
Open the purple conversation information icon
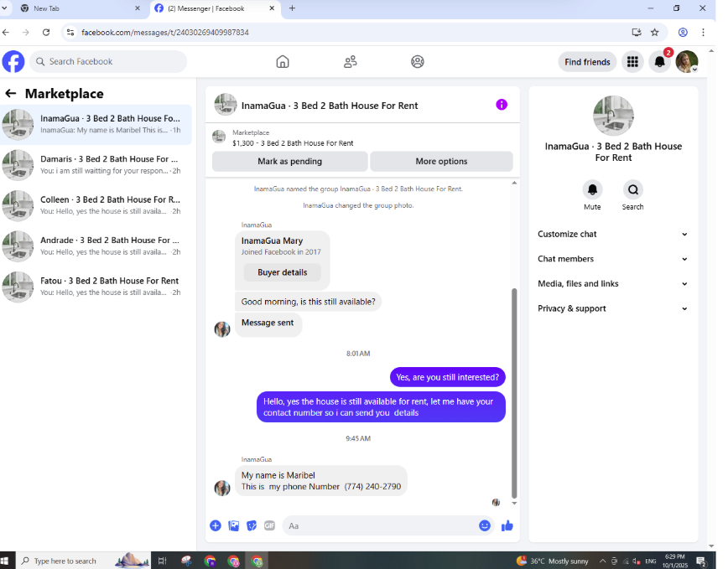tap(502, 105)
